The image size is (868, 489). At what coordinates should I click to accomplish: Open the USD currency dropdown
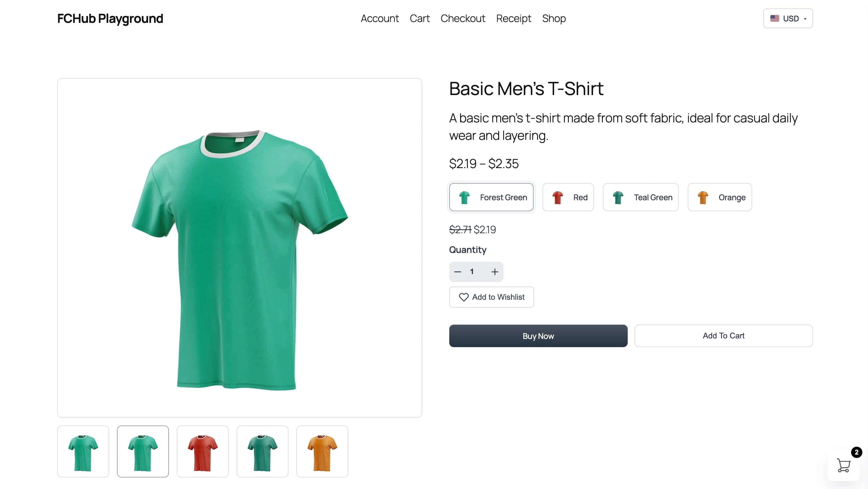point(788,18)
